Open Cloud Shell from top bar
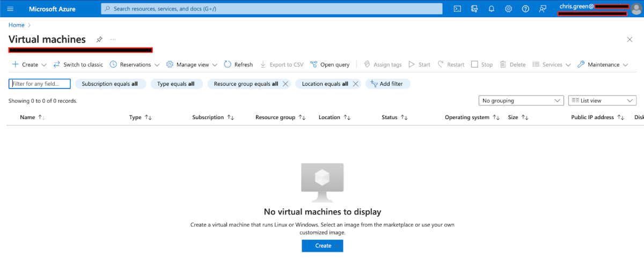Viewport: 644px width, 259px height. click(x=457, y=9)
